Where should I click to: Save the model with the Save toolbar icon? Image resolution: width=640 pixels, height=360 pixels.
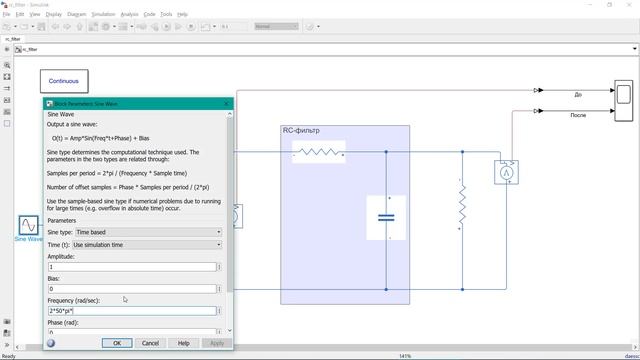pyautogui.click(x=41, y=27)
